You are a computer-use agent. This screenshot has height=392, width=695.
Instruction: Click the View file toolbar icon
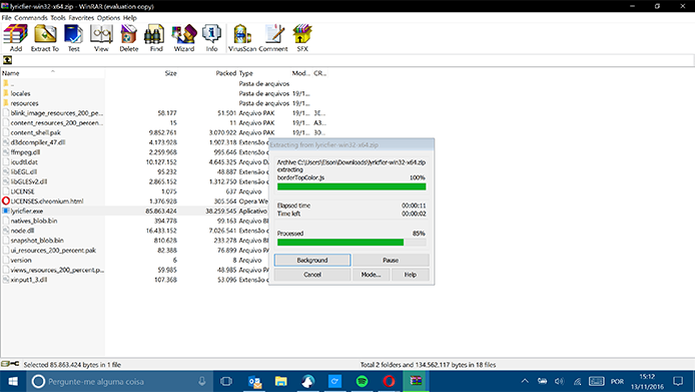tap(101, 38)
